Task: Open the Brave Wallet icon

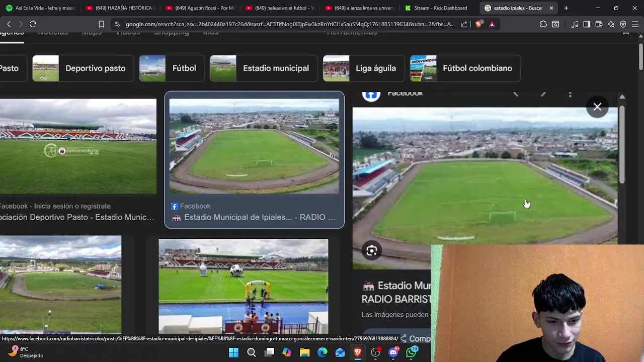Action: pyautogui.click(x=599, y=24)
